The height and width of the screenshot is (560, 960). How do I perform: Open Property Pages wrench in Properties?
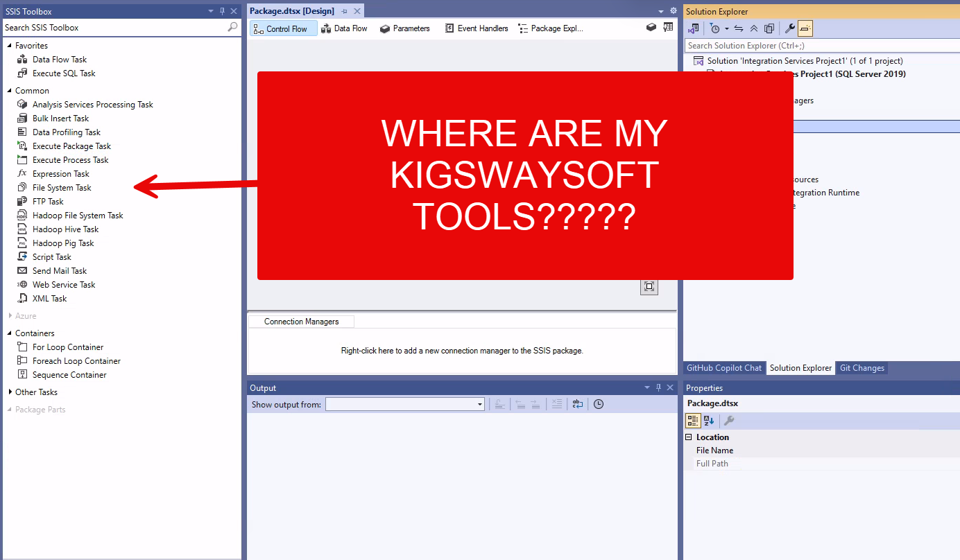[729, 421]
